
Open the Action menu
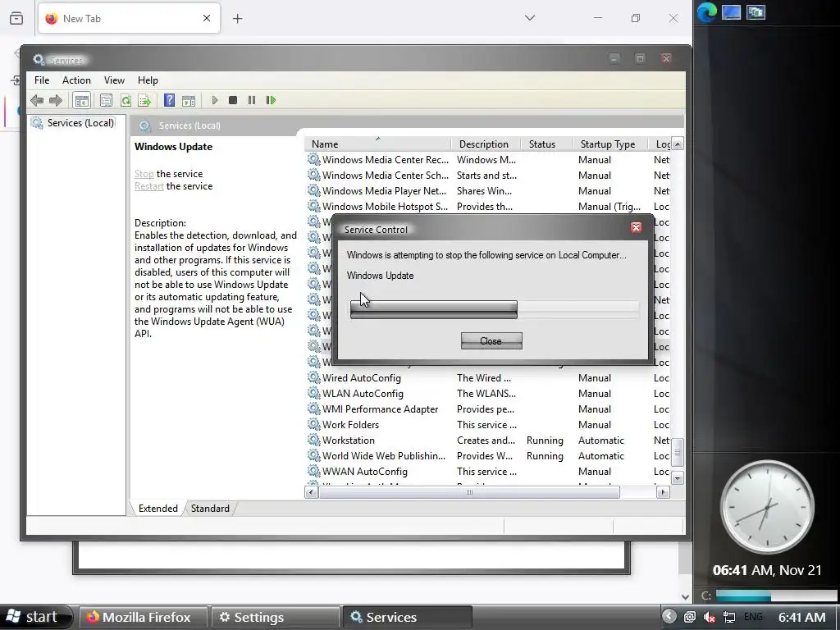(76, 80)
